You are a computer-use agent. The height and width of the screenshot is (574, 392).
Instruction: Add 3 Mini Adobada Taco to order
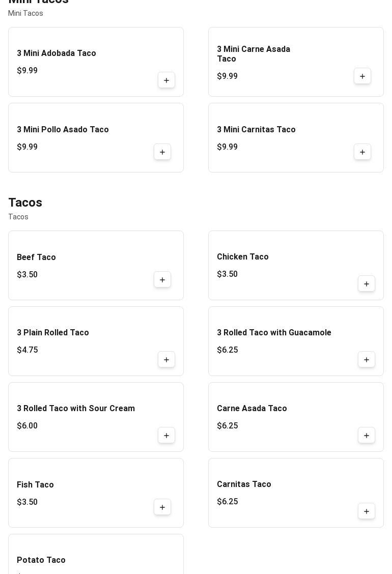pyautogui.click(x=166, y=80)
